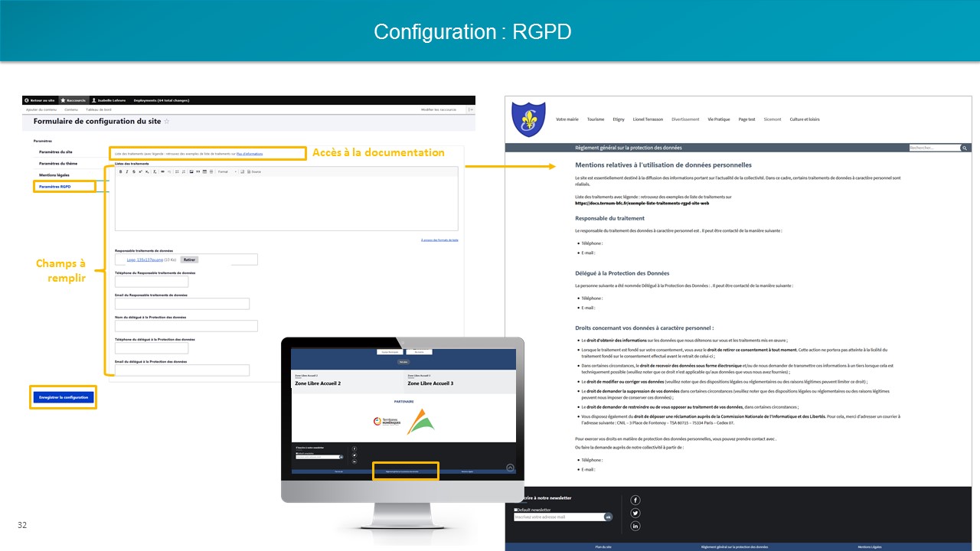980x551 pixels.
Task: Open the Tourisme menu item
Action: pyautogui.click(x=595, y=119)
